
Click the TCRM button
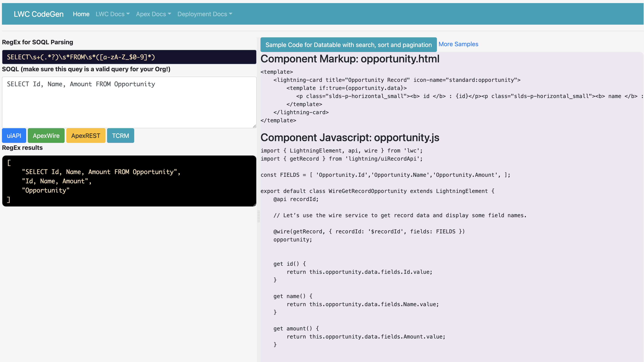coord(120,136)
